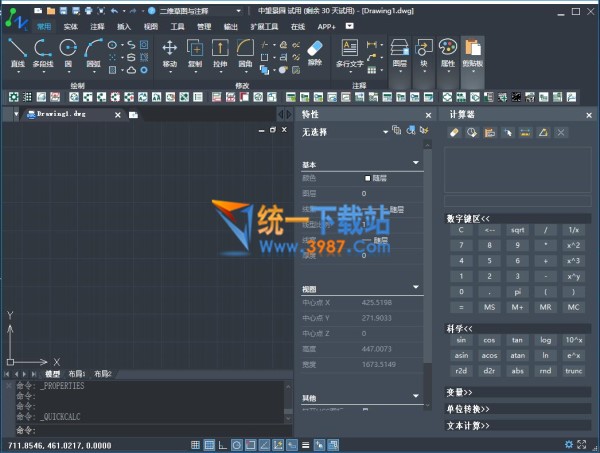Insert 多行文字 multiline text
This screenshot has height=453, width=600.
[349, 54]
